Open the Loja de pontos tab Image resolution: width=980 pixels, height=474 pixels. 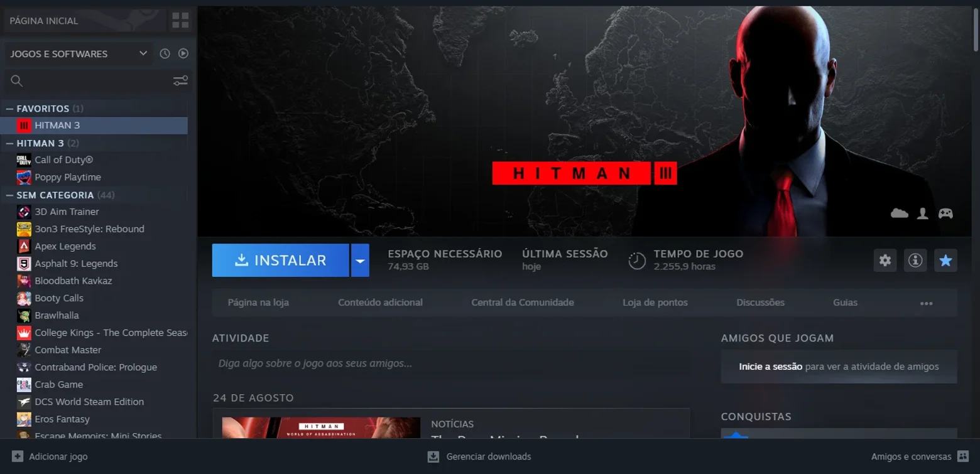655,303
